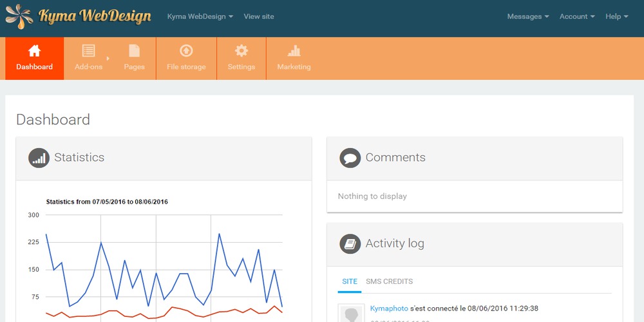Click the Activity log book icon
Viewport: 644px width, 322px height.
point(350,243)
